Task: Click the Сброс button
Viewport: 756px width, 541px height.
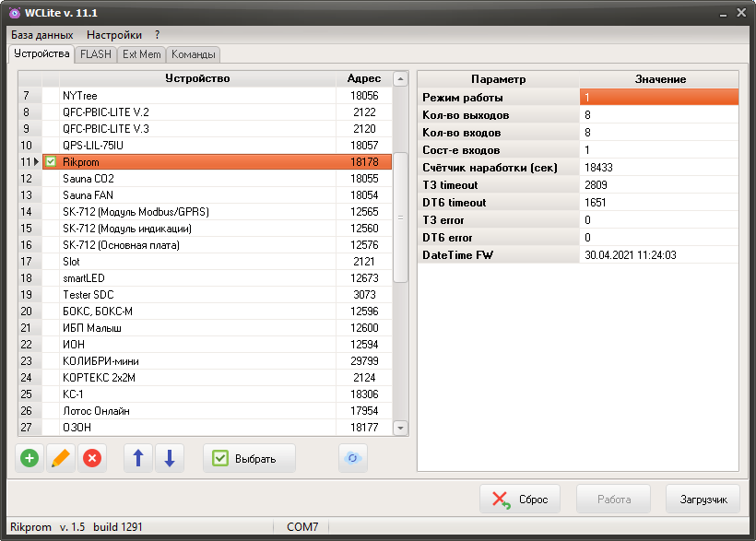Action: 520,500
